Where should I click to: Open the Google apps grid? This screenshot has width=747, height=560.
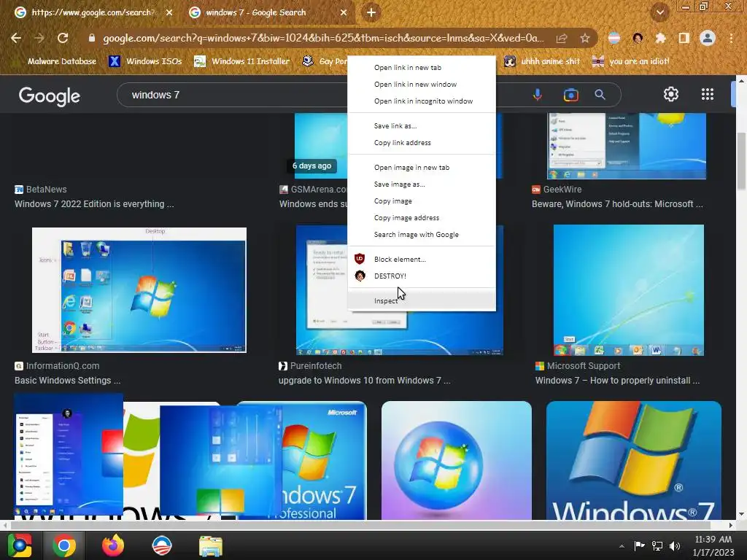[x=708, y=94]
